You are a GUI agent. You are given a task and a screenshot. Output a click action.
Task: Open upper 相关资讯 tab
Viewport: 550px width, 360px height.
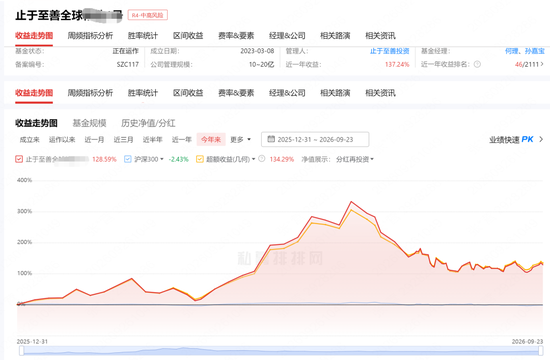[380, 35]
